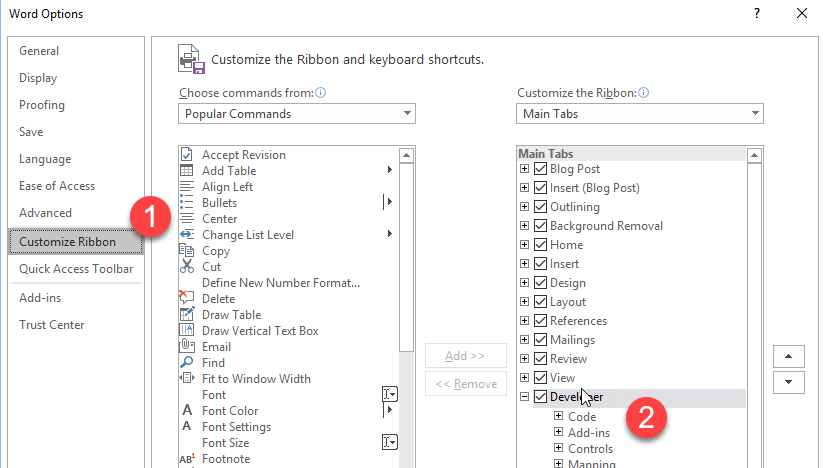Click the Move Down arrow button
Viewport: 823px width, 468px height.
[x=788, y=382]
